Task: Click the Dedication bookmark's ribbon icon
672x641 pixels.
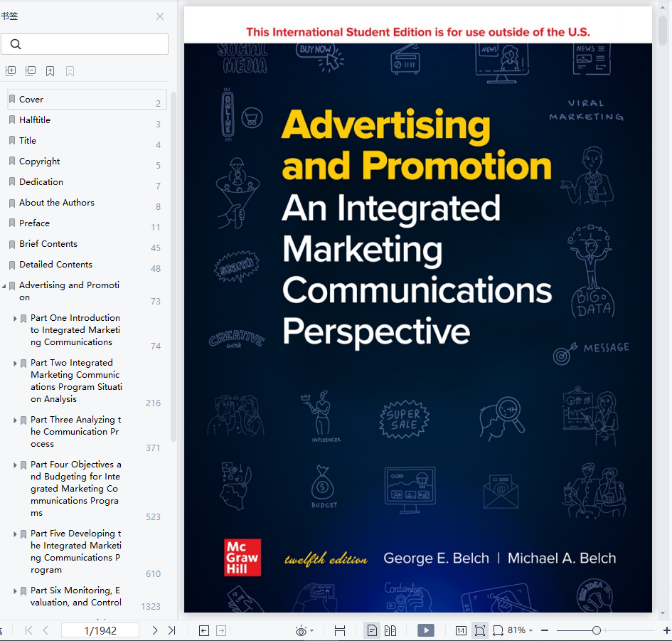Action: [12, 182]
